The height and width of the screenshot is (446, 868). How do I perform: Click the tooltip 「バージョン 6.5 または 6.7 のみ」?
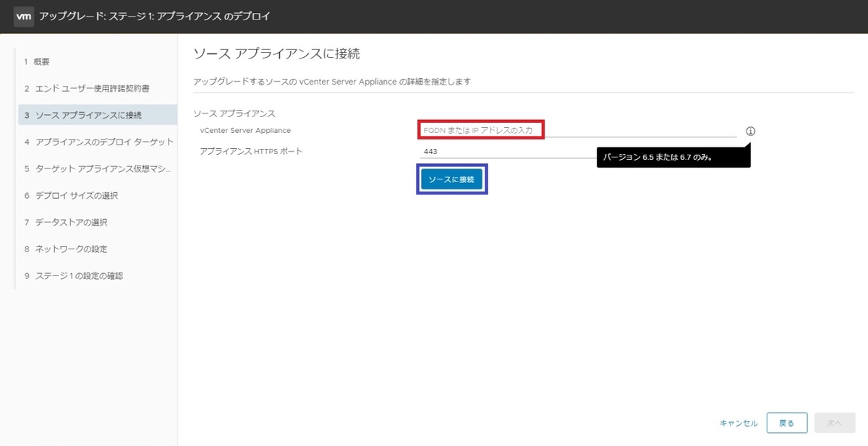[673, 155]
